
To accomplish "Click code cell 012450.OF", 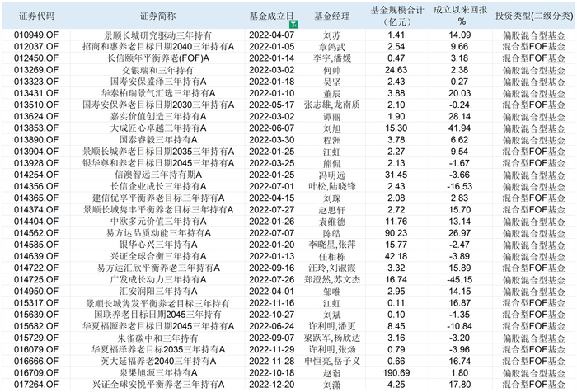I will (x=36, y=58).
